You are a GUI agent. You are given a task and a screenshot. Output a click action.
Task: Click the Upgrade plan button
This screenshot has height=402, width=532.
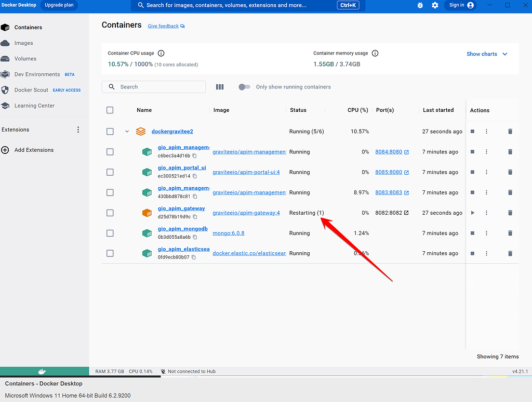pos(59,6)
